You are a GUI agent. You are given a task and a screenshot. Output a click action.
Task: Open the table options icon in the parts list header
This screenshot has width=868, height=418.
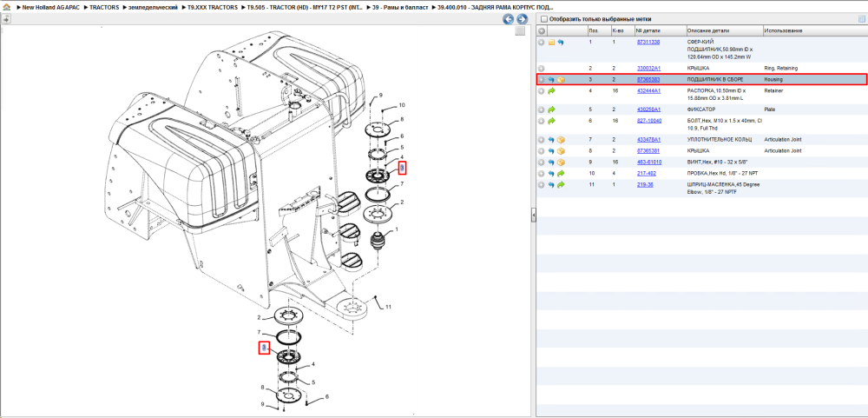click(861, 19)
